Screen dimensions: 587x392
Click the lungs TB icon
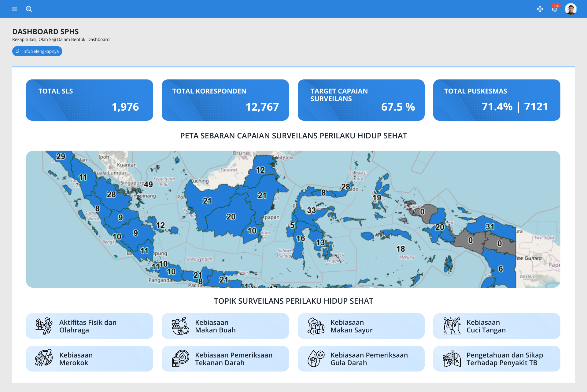click(x=452, y=358)
